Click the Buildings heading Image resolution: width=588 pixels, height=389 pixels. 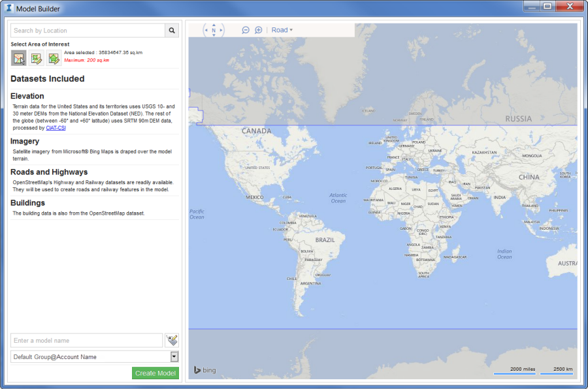[27, 203]
